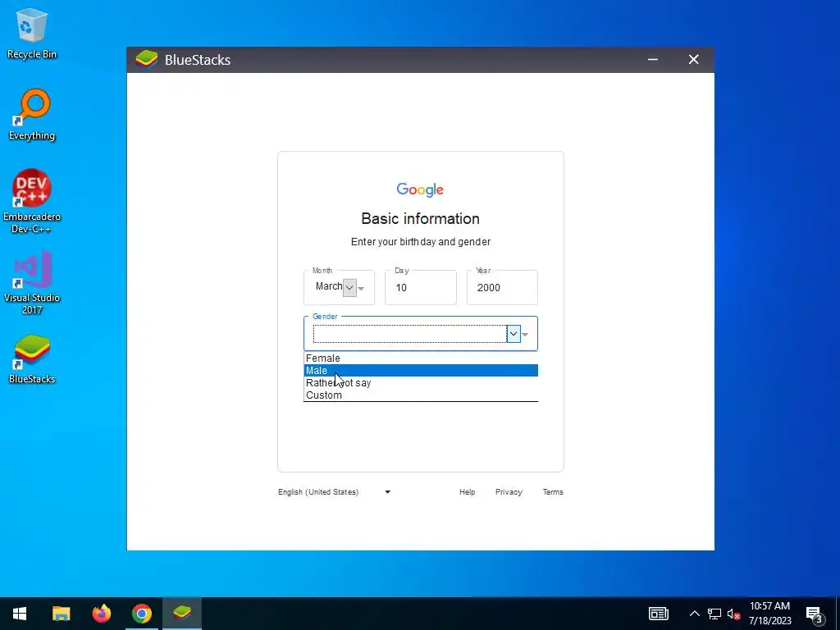Launch Google Chrome from the taskbar
The image size is (840, 630).
point(141,614)
